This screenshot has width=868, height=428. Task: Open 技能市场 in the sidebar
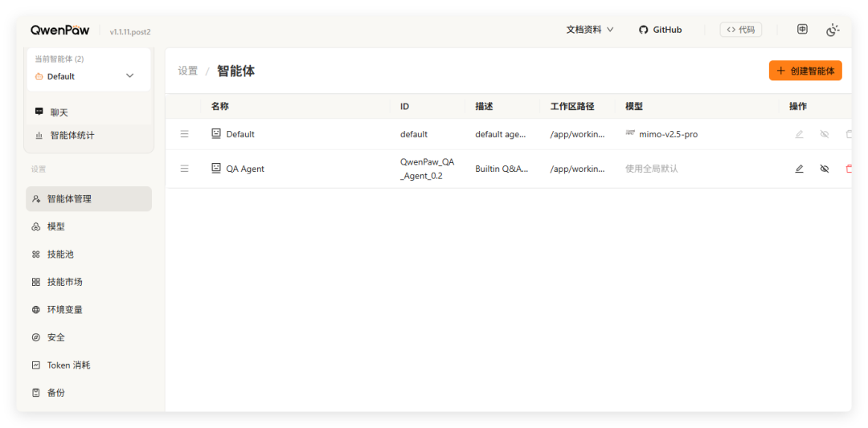pos(88,282)
